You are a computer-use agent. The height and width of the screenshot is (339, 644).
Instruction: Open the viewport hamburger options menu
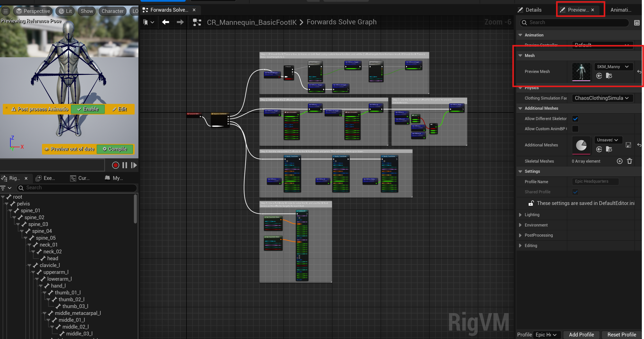[6, 11]
